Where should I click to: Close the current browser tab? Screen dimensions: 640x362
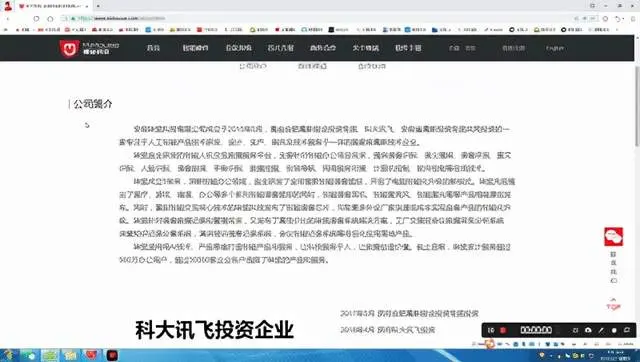pos(87,6)
